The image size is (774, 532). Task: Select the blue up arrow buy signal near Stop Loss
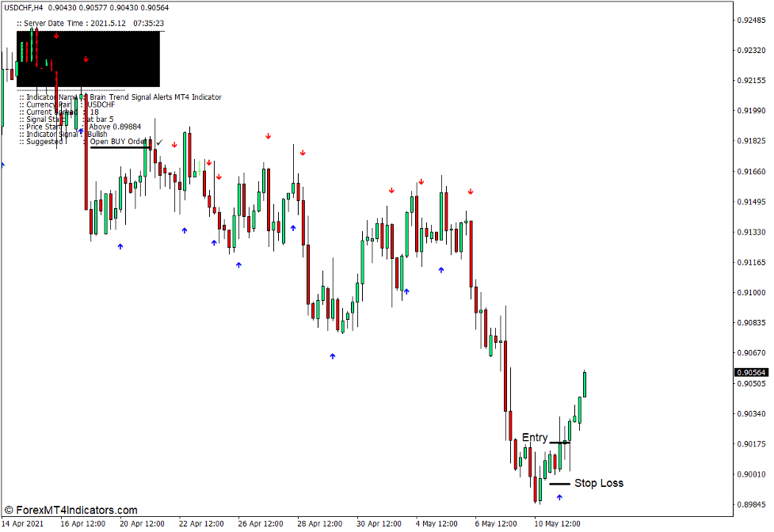tap(559, 498)
